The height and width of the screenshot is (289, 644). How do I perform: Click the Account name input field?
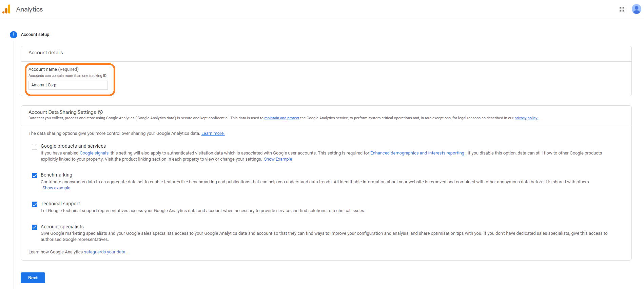click(68, 85)
